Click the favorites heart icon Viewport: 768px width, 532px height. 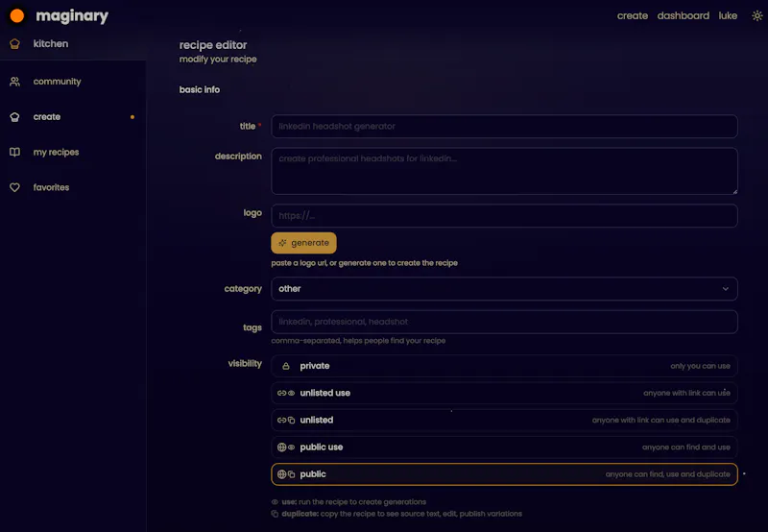pyautogui.click(x=14, y=187)
